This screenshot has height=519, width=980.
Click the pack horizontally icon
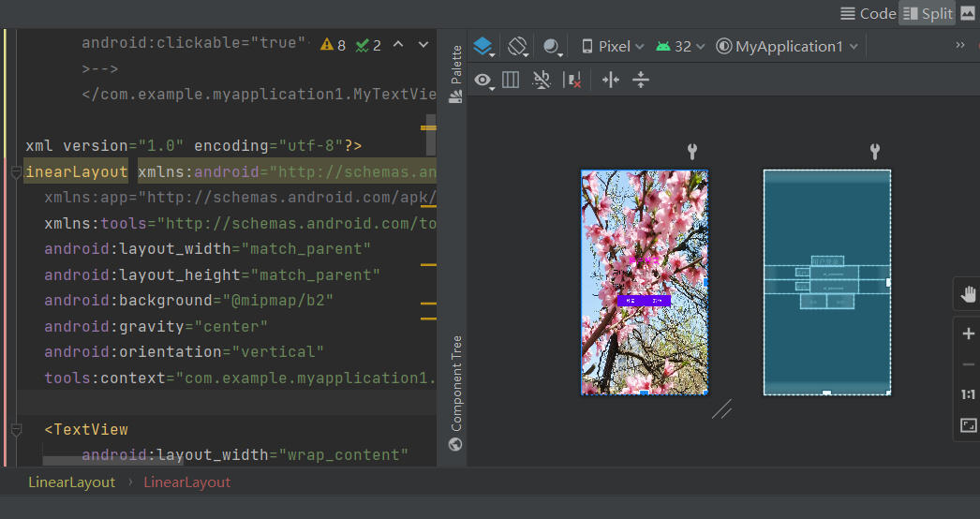pyautogui.click(x=611, y=80)
